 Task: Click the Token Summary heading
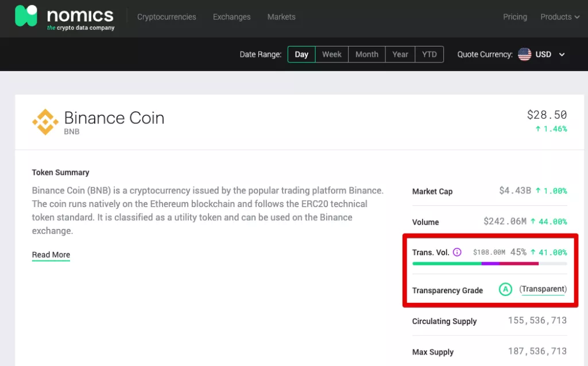coord(60,172)
